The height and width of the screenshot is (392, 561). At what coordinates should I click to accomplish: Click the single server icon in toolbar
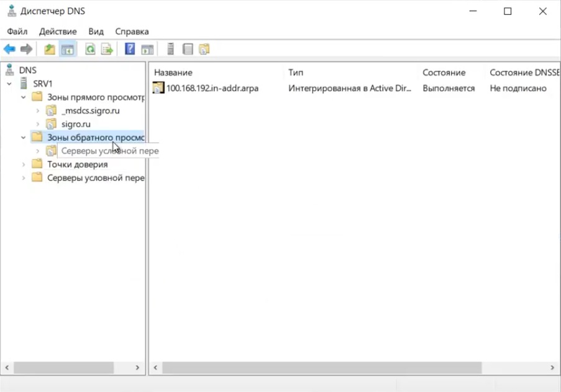(170, 49)
